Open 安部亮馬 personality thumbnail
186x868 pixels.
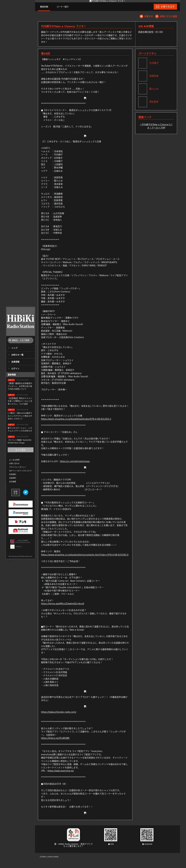click(143, 76)
